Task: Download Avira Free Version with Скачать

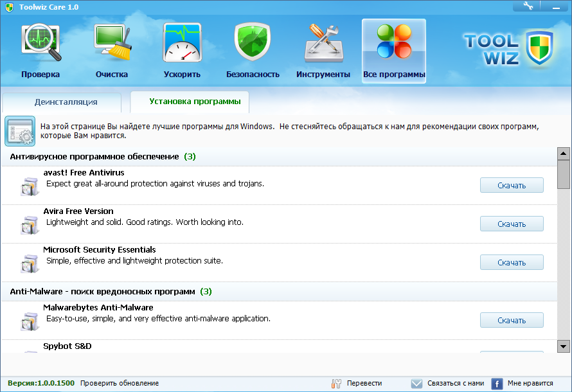Action: pyautogui.click(x=512, y=224)
